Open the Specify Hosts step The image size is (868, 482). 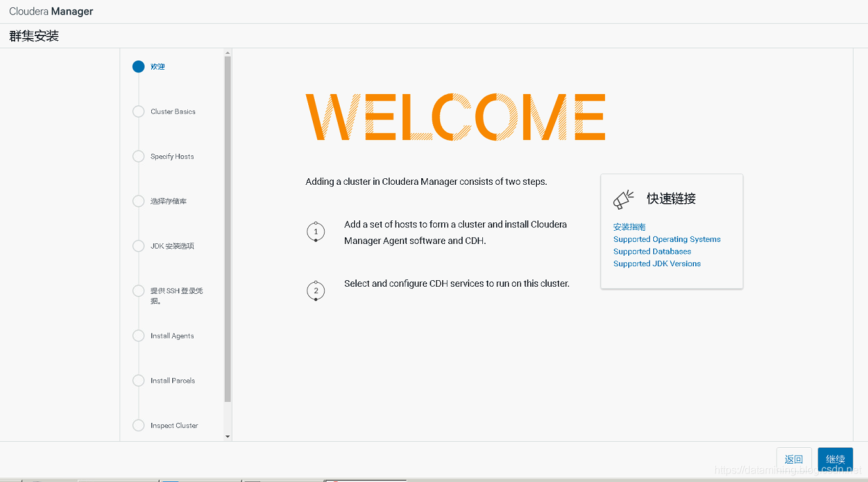click(x=172, y=157)
